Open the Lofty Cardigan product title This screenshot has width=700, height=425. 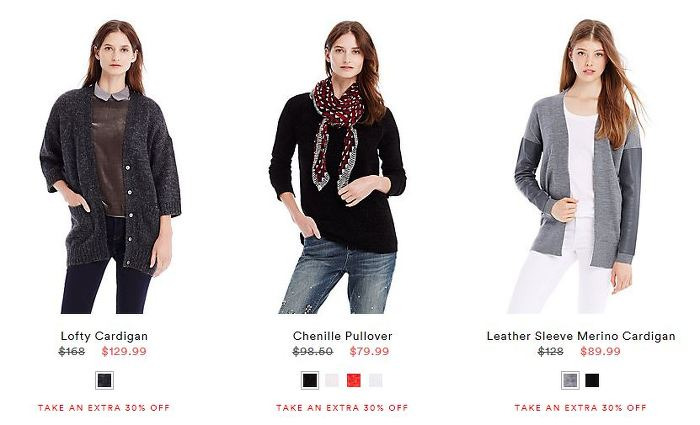click(x=104, y=336)
